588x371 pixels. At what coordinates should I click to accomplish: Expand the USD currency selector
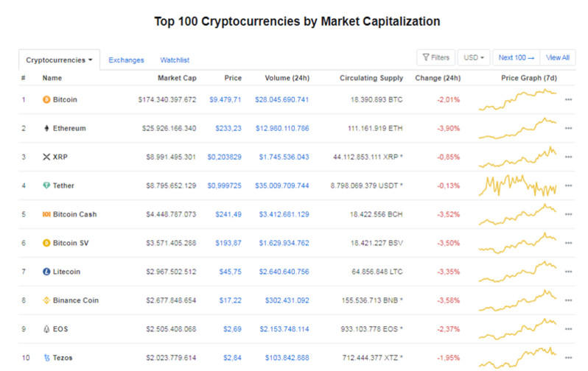click(x=473, y=57)
